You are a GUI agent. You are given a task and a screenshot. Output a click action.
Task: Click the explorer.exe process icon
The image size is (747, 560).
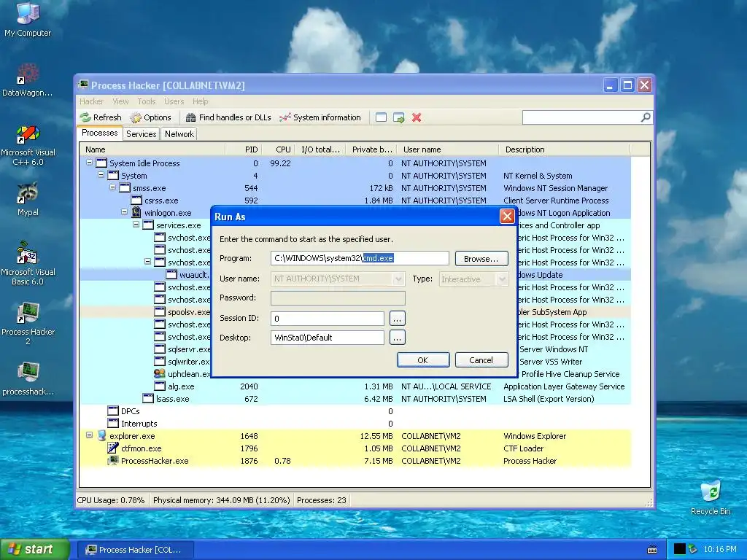(x=101, y=436)
